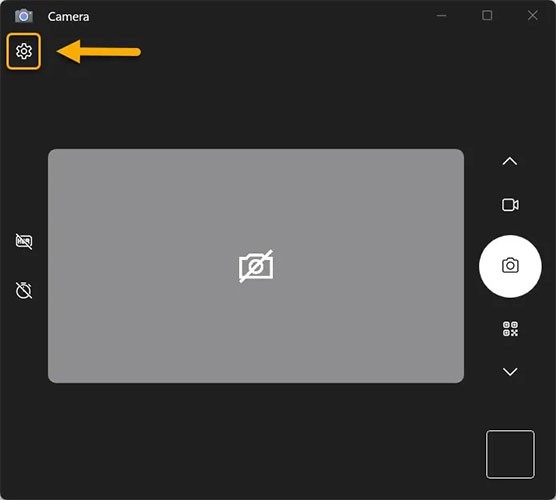Minimize the Camera window
The height and width of the screenshot is (500, 556).
pyautogui.click(x=441, y=16)
